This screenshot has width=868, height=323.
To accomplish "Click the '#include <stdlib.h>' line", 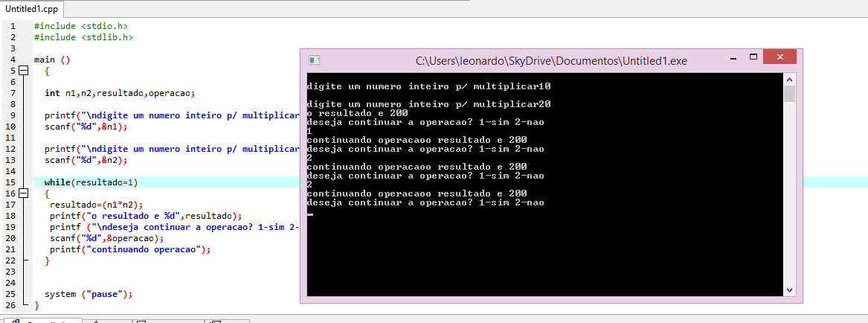I will [x=83, y=37].
